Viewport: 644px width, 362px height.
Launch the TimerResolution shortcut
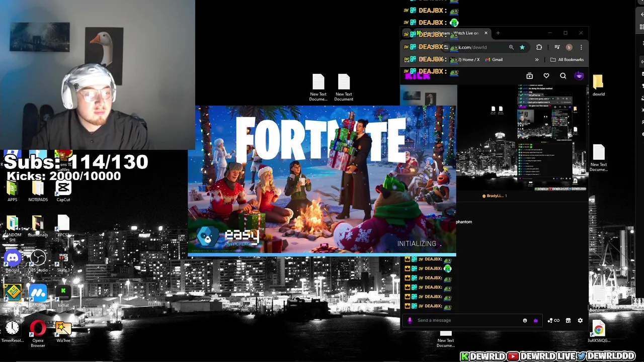pyautogui.click(x=13, y=332)
